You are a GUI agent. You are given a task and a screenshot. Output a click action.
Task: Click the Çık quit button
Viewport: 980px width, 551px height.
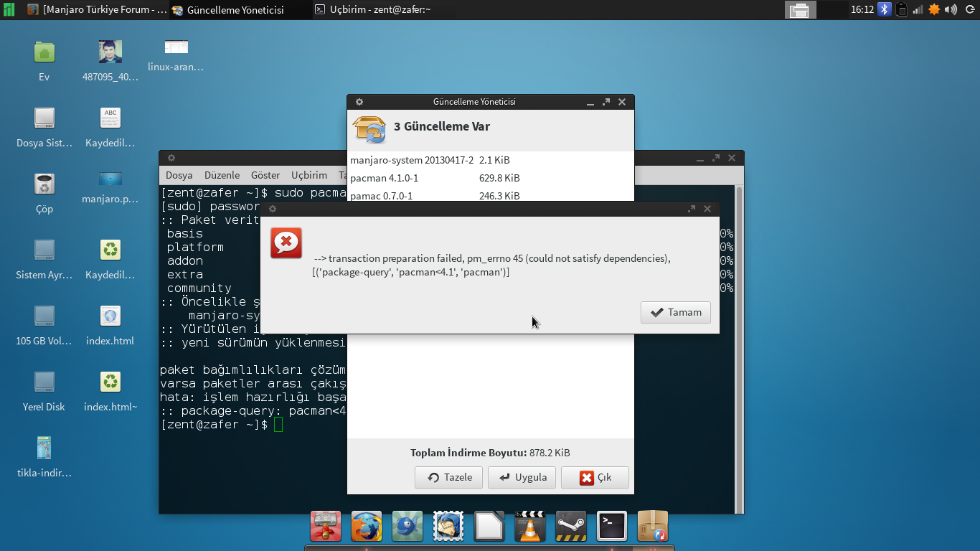point(595,477)
